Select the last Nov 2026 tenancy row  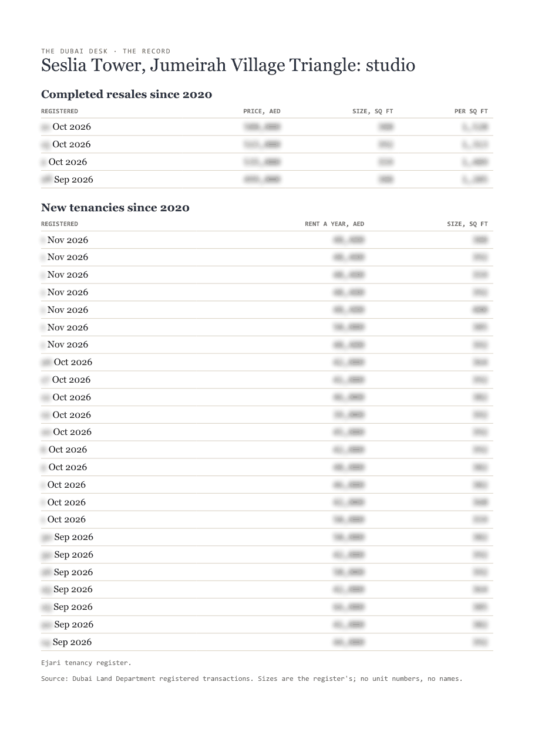(267, 345)
